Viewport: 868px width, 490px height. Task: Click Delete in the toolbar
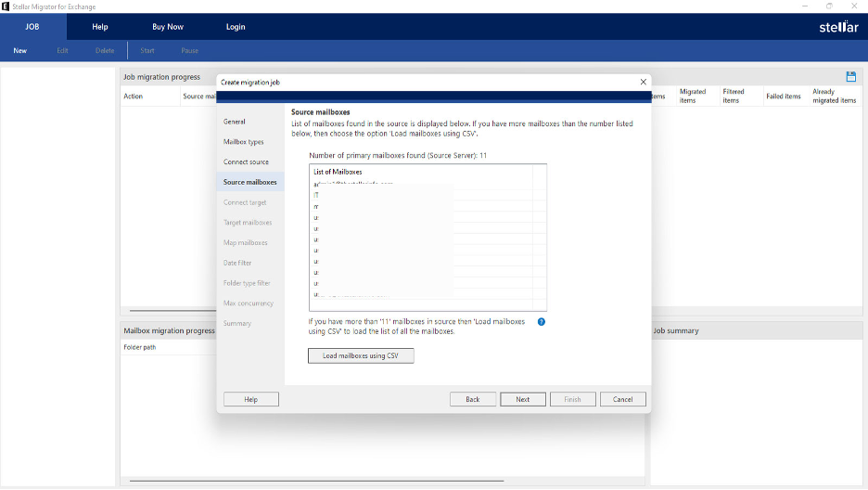[105, 50]
